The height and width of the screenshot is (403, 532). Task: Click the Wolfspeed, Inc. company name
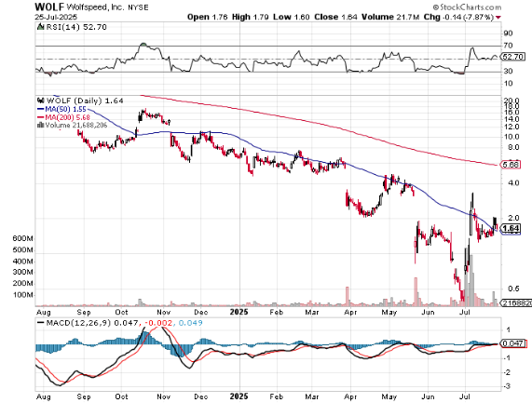tap(95, 7)
